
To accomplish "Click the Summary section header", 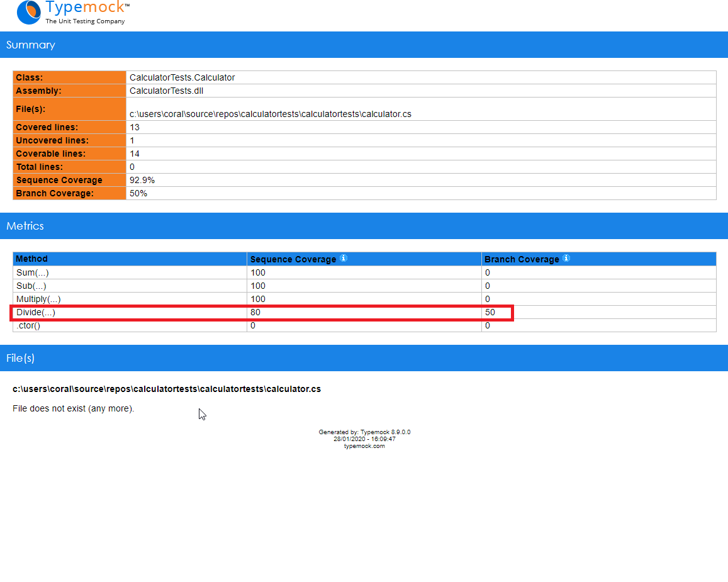I will [x=364, y=45].
